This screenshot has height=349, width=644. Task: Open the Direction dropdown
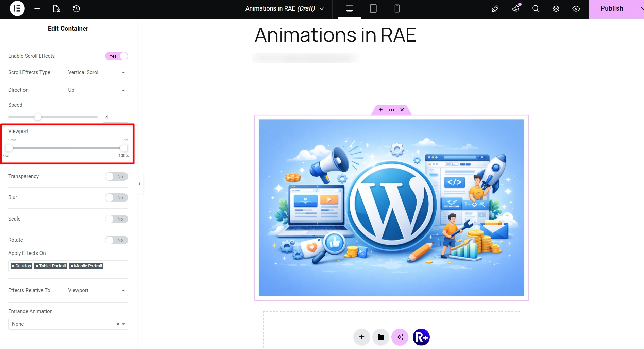tap(97, 90)
